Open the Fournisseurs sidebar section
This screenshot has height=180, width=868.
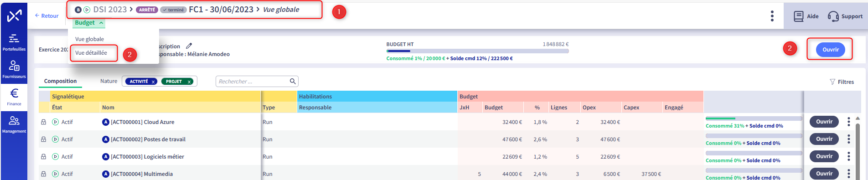coord(14,70)
